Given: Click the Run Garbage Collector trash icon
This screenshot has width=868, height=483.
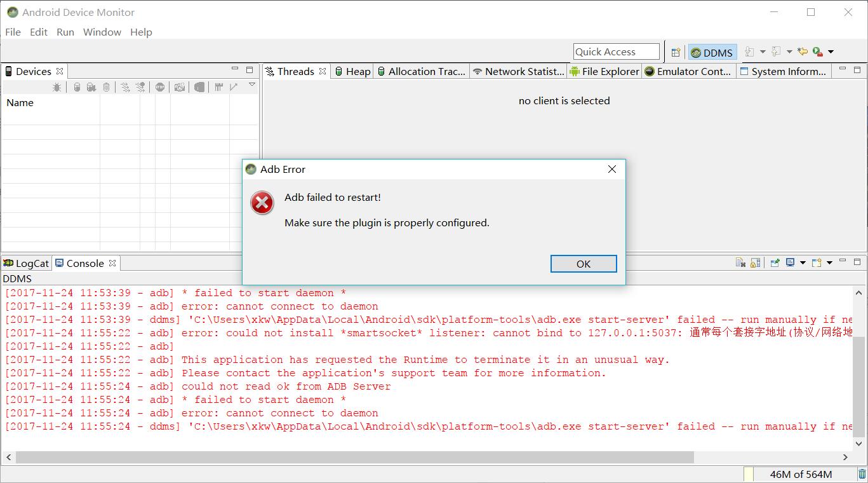Looking at the screenshot, I should pyautogui.click(x=862, y=474).
